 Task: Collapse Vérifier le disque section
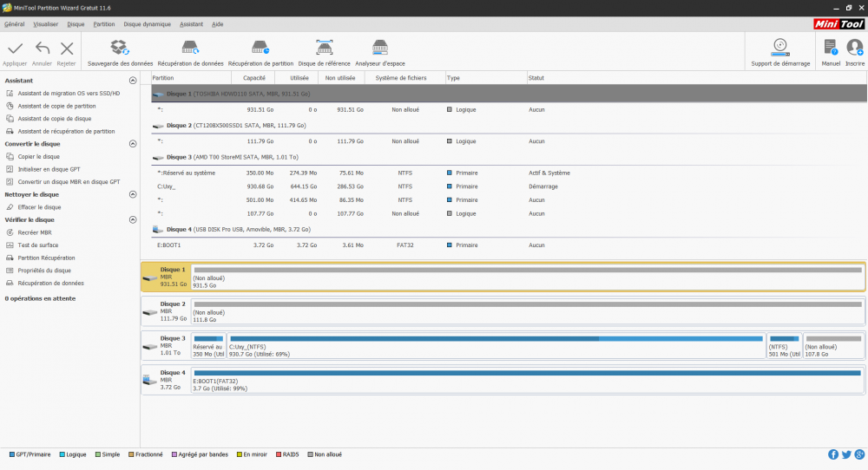tap(133, 220)
